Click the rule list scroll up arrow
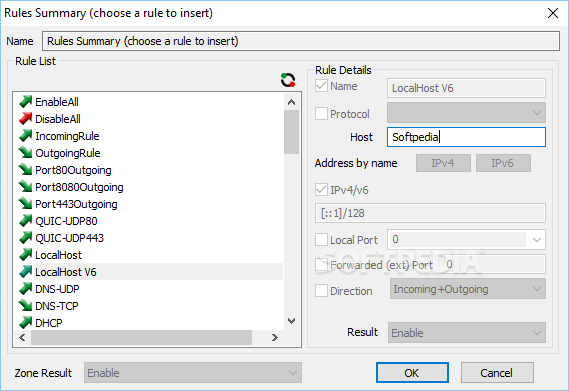Screen dimensions: 569x391 [x=291, y=102]
